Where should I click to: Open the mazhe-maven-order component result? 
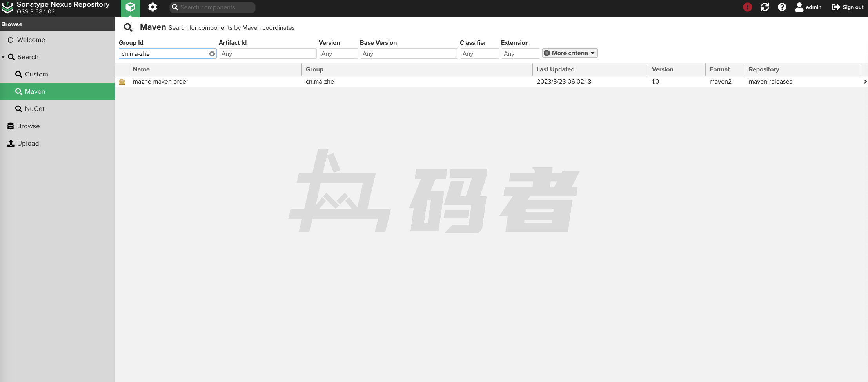[160, 82]
